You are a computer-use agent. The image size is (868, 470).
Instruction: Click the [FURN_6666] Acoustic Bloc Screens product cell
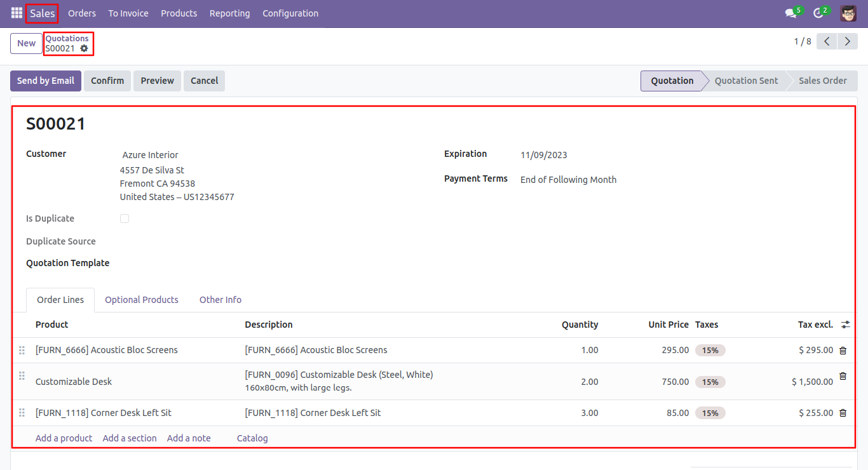coord(107,350)
